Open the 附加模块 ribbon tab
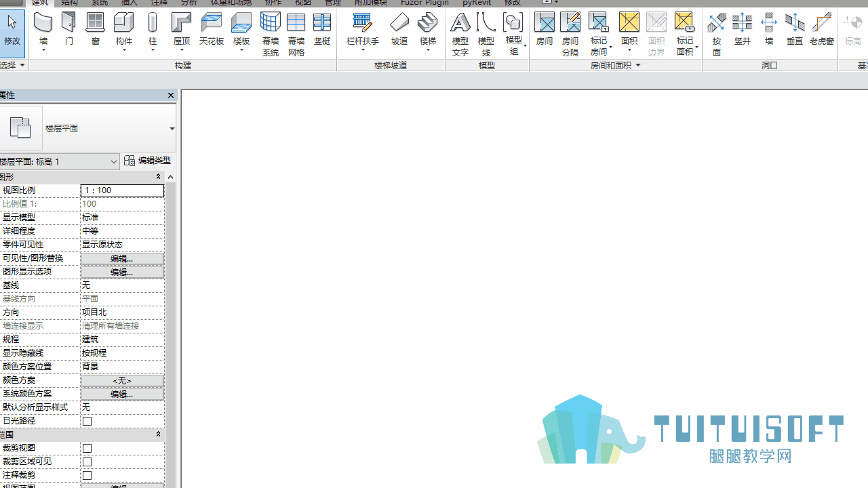This screenshot has height=488, width=868. [370, 3]
